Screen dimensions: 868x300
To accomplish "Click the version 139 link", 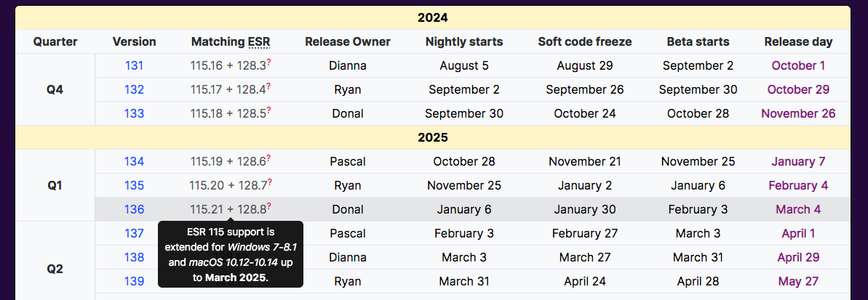I will (134, 281).
